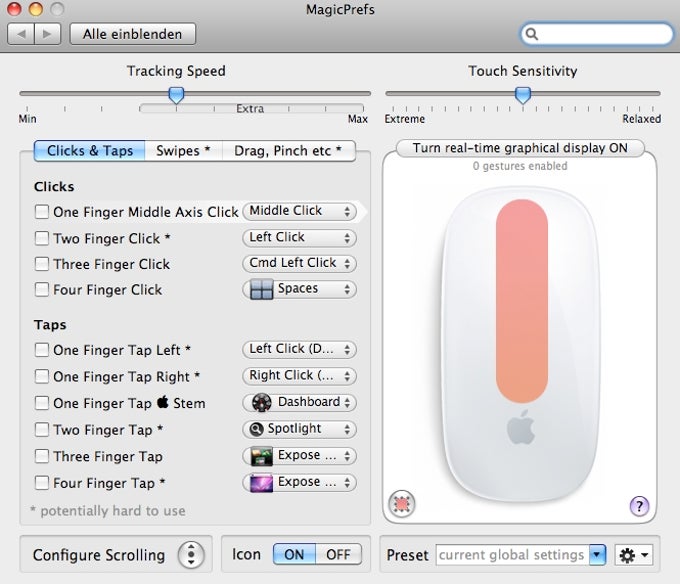This screenshot has width=680, height=584.
Task: Click the 'Max' label under Tracking Speed
Action: (358, 119)
